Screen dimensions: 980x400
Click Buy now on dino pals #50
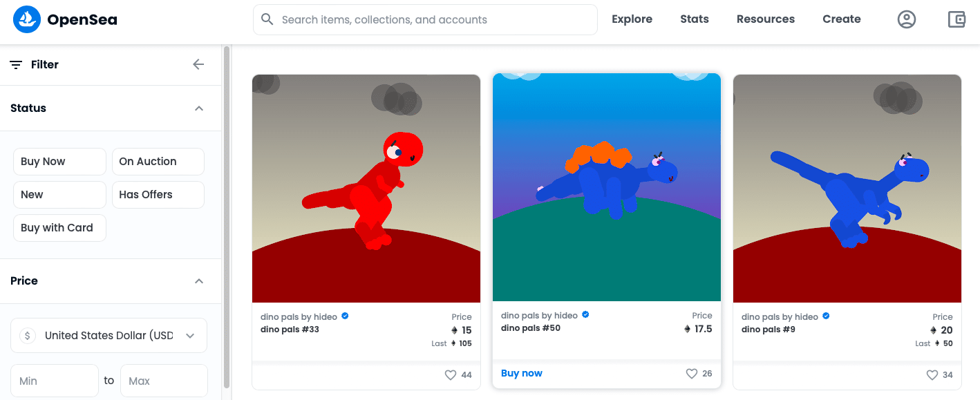522,374
